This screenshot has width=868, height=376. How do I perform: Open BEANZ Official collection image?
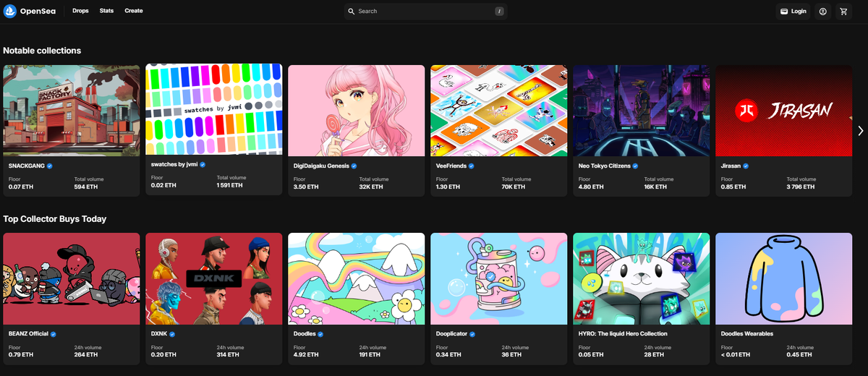click(72, 278)
